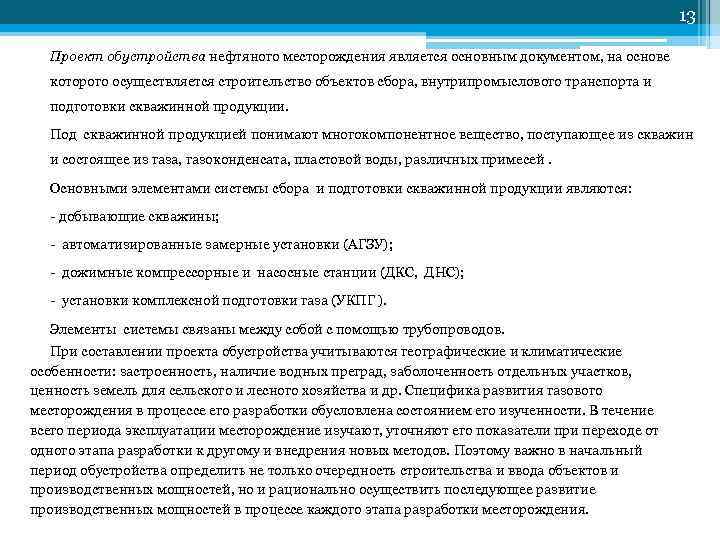Click the bullet "- добывающие скважины;"
720x540 pixels.
[x=134, y=216]
